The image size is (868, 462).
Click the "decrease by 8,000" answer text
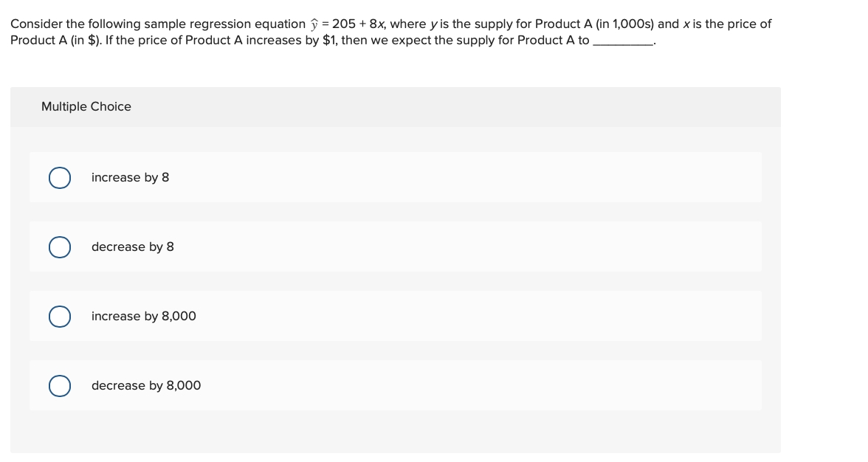tap(145, 385)
